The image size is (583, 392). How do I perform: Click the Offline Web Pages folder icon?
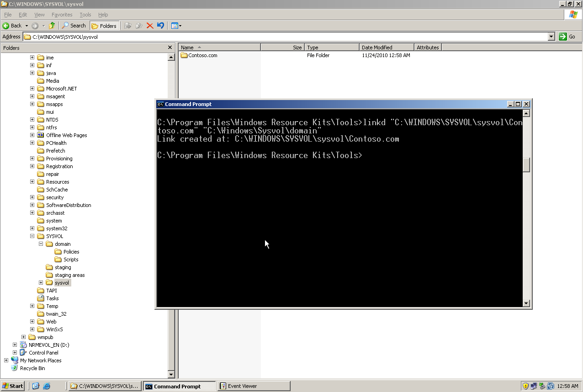41,135
